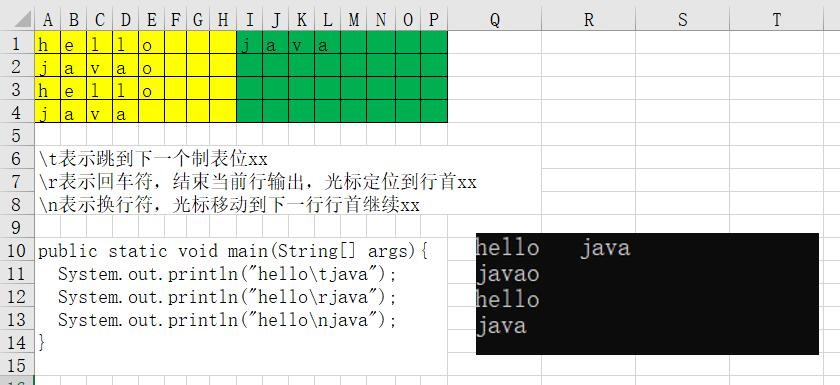The image size is (840, 385).
Task: Select column P header
Action: (434, 20)
